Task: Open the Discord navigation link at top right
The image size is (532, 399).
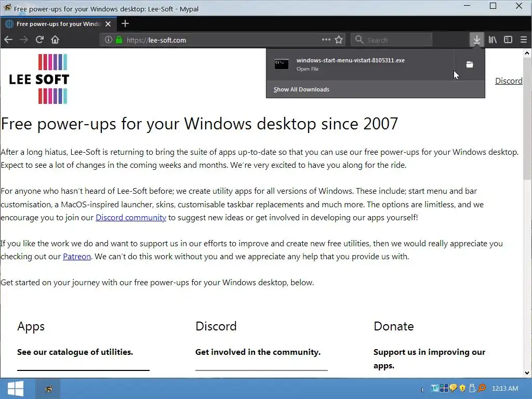Action: [509, 81]
